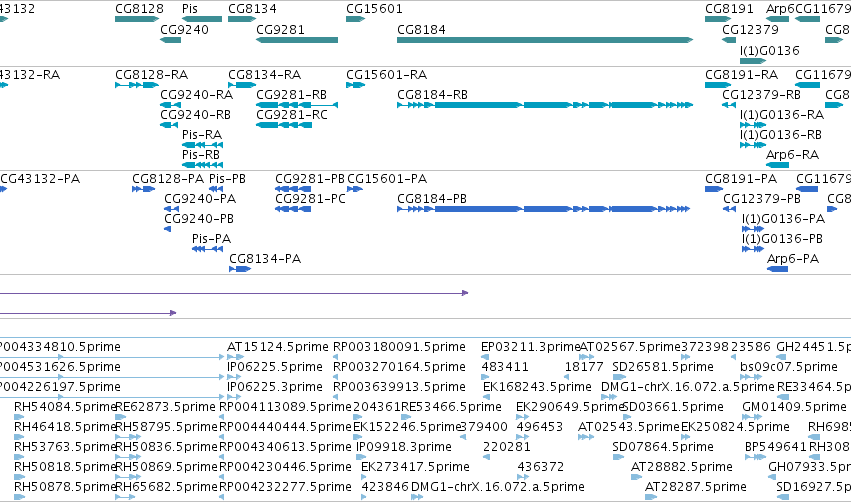Click the Pis gene label
Image resolution: width=851 pixels, height=502 pixels.
[x=190, y=9]
